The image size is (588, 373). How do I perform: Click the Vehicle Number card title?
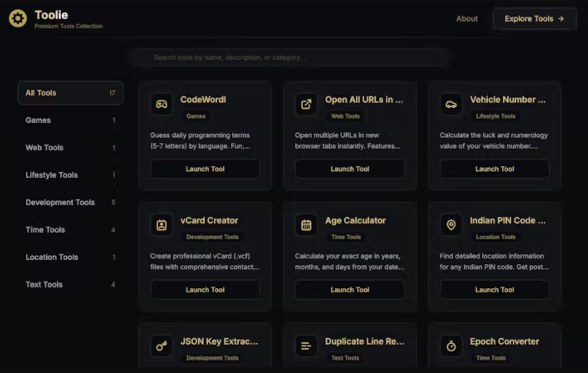coord(508,100)
